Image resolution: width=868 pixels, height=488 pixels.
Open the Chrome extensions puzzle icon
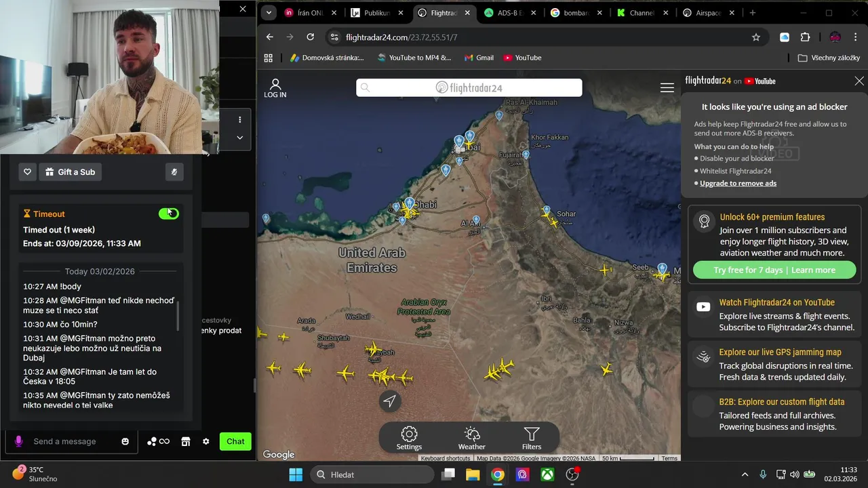point(805,37)
